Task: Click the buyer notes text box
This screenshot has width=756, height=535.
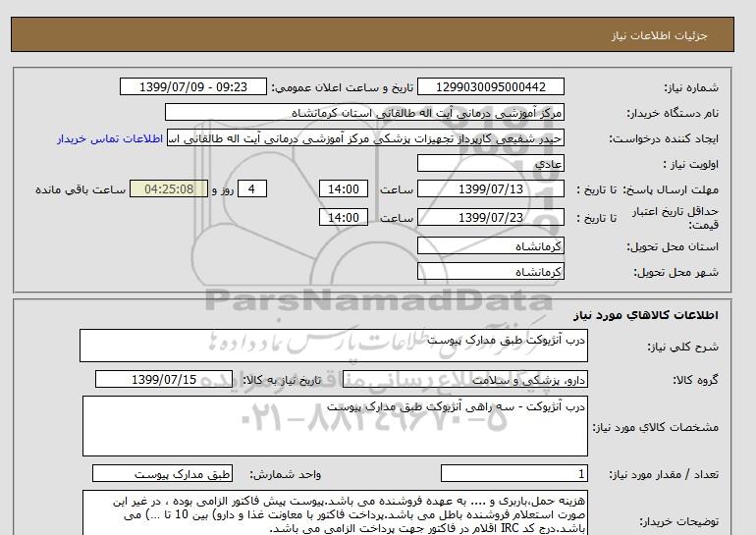Action: tap(335, 512)
